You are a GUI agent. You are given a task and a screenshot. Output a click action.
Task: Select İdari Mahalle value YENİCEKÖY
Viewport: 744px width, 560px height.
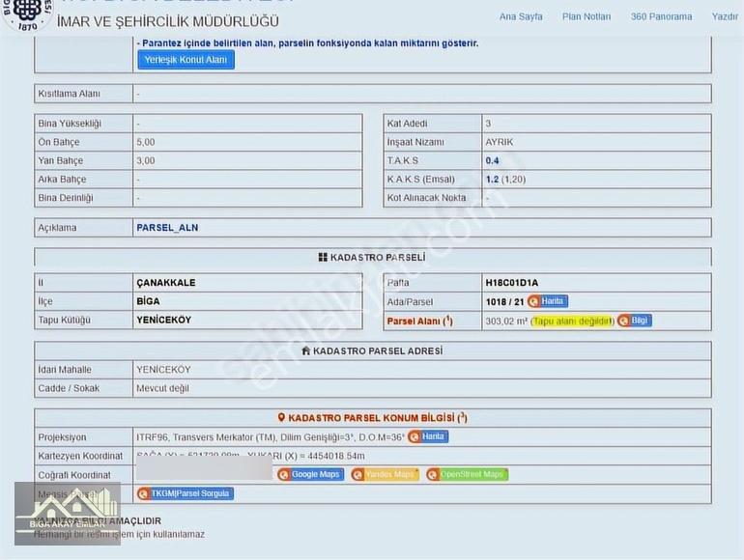(163, 370)
